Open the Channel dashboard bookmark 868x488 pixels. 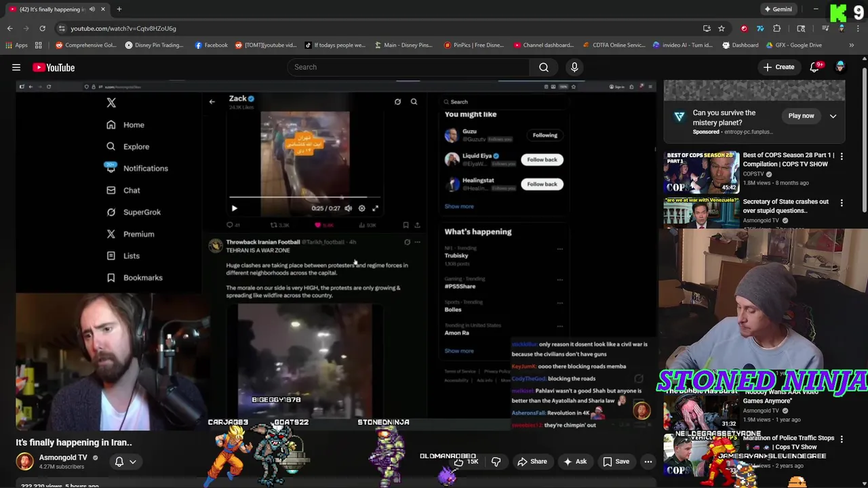pyautogui.click(x=543, y=45)
